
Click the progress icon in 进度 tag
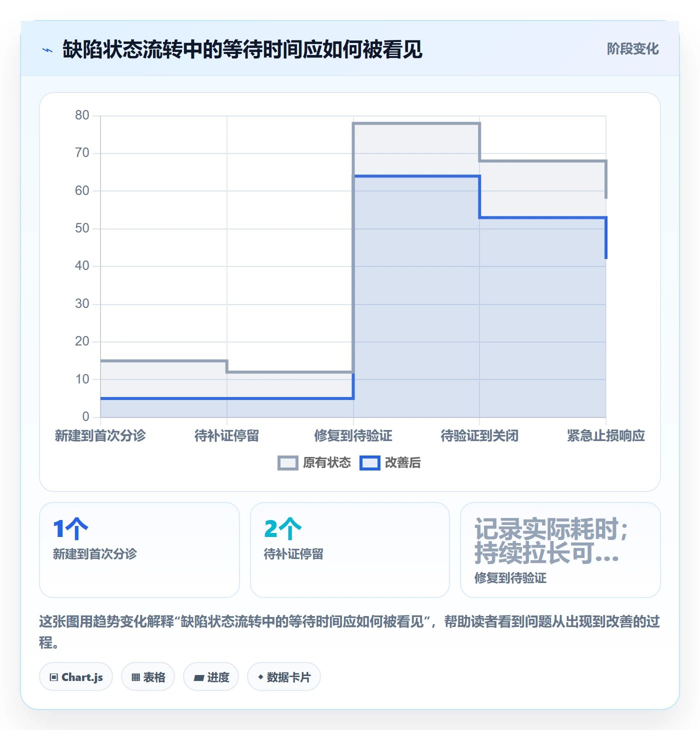(198, 677)
